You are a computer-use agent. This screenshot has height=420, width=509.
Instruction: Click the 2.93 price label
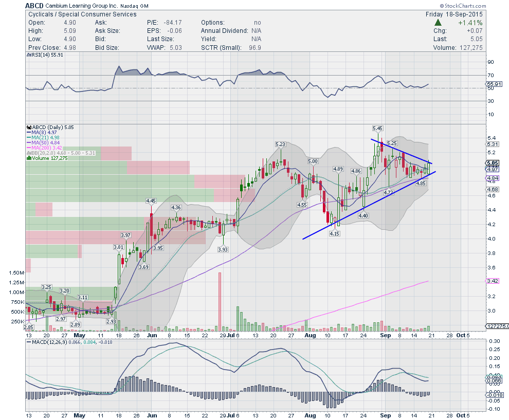[x=112, y=322]
